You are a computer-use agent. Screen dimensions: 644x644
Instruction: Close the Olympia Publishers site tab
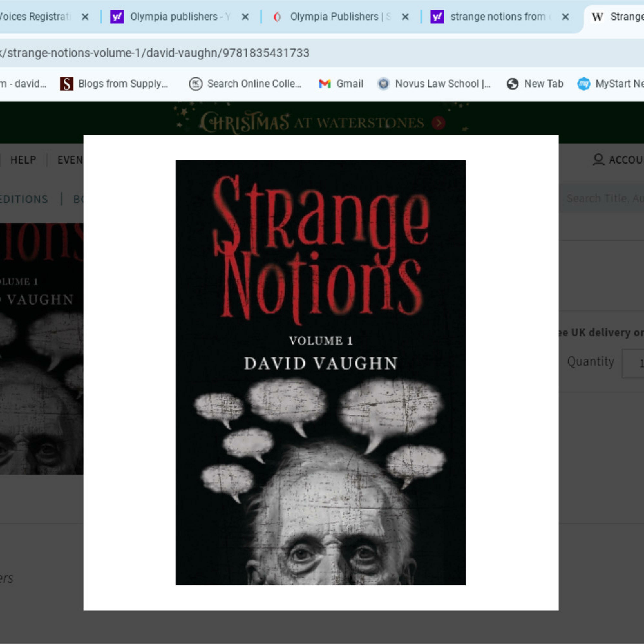pyautogui.click(x=405, y=17)
